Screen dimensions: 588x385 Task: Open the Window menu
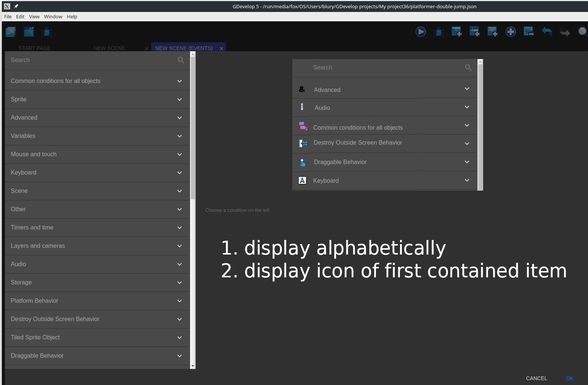(53, 16)
